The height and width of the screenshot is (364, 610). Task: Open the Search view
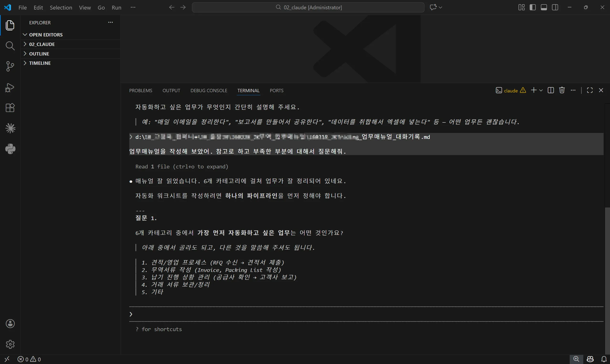tap(10, 46)
